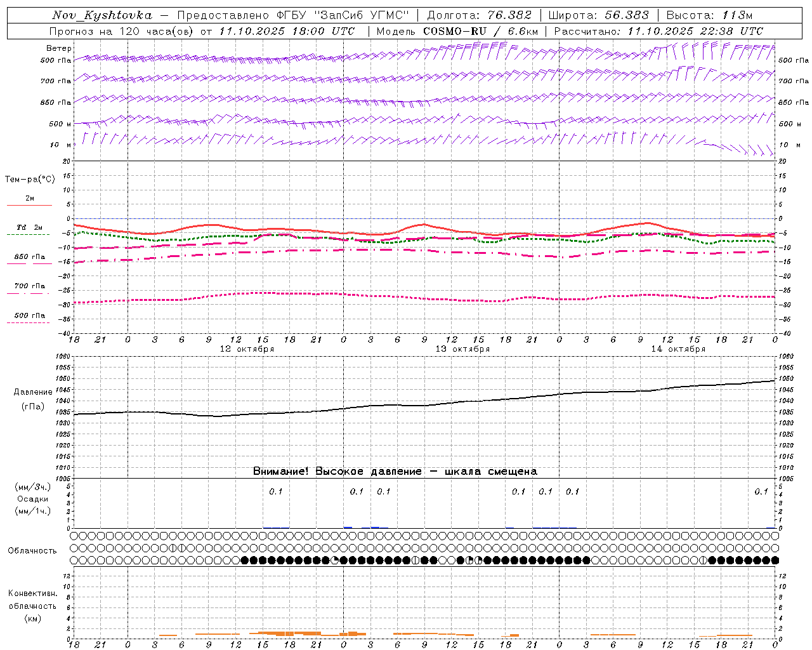Click the '13 октября' date label
The width and height of the screenshot is (812, 650).
(x=462, y=349)
